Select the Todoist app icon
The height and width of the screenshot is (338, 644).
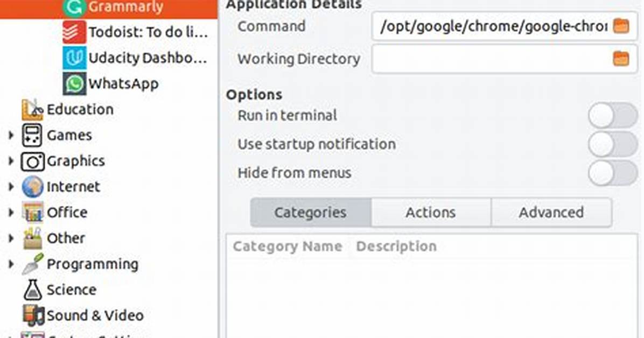74,32
